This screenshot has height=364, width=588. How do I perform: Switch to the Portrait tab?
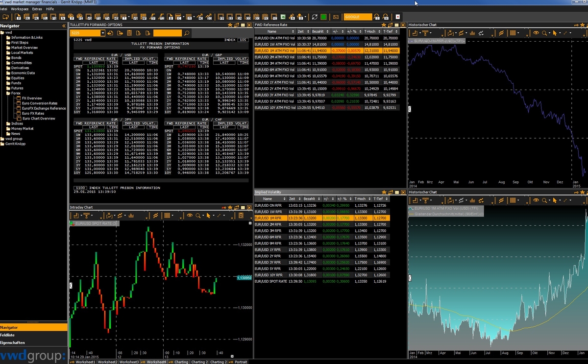point(240,362)
